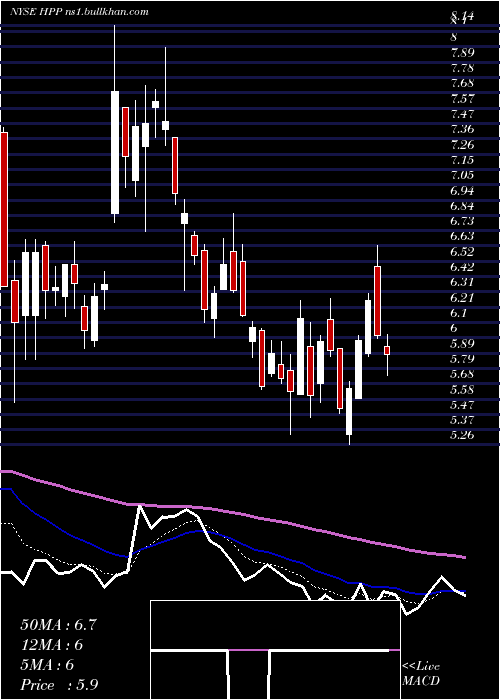This screenshot has height=700, width=500.
Task: Click the 7.05 price axis label
Action: click(x=462, y=175)
